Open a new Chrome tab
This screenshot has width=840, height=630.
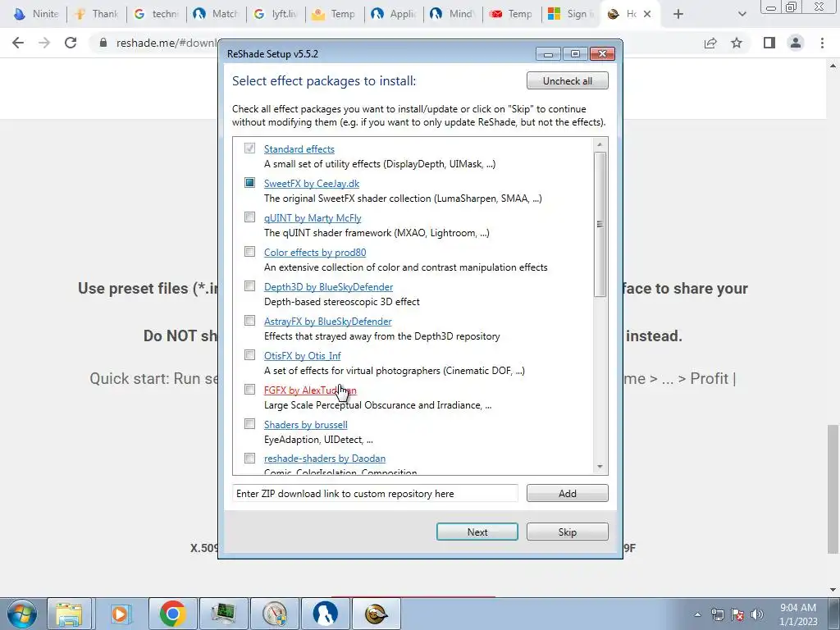click(x=678, y=14)
